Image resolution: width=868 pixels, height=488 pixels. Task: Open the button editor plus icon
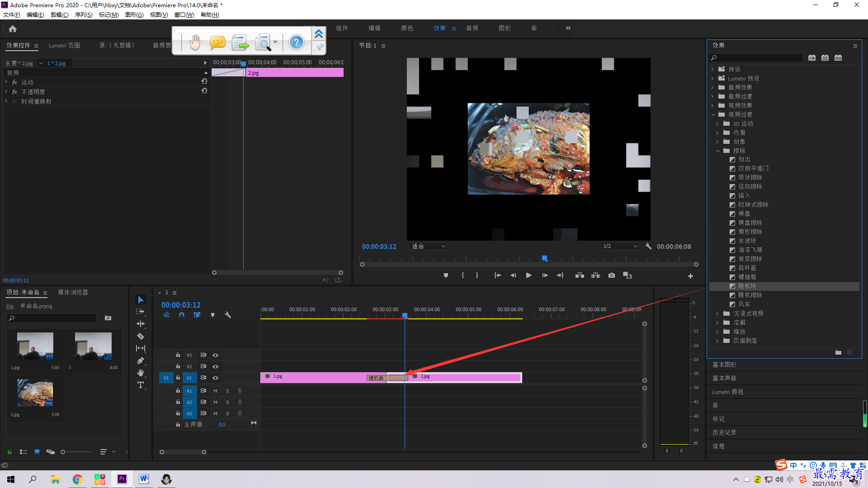[690, 276]
